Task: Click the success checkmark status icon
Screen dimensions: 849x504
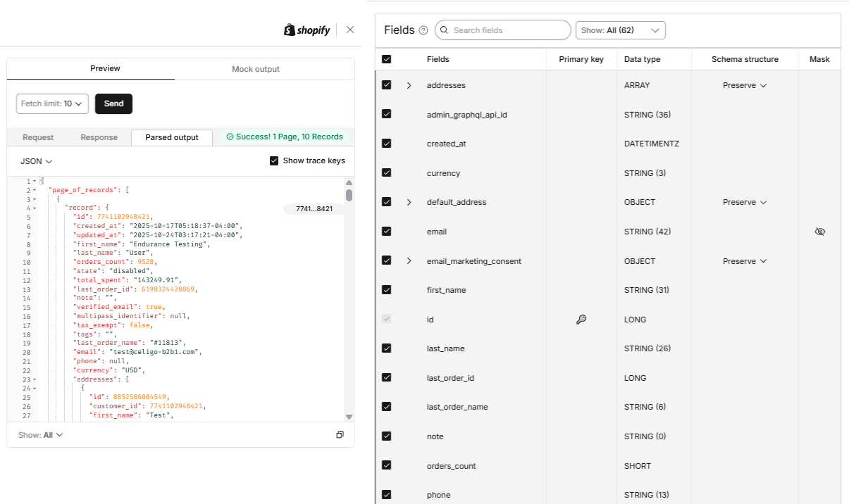Action: click(230, 137)
